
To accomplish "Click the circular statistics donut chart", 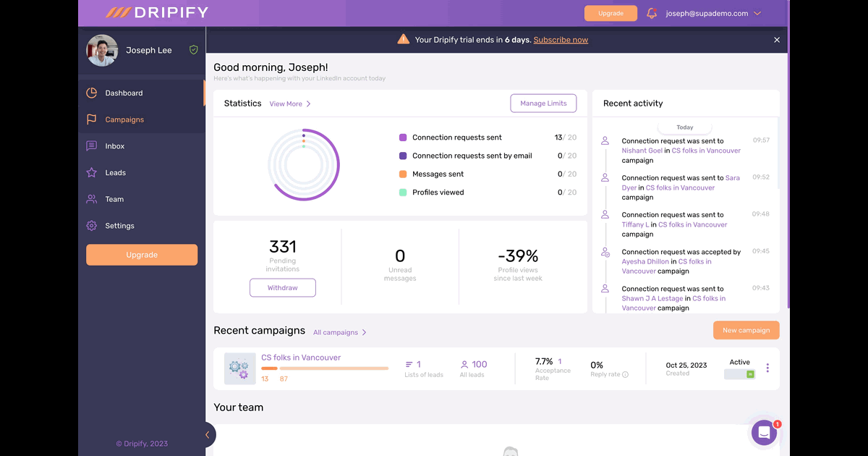I will tap(304, 165).
